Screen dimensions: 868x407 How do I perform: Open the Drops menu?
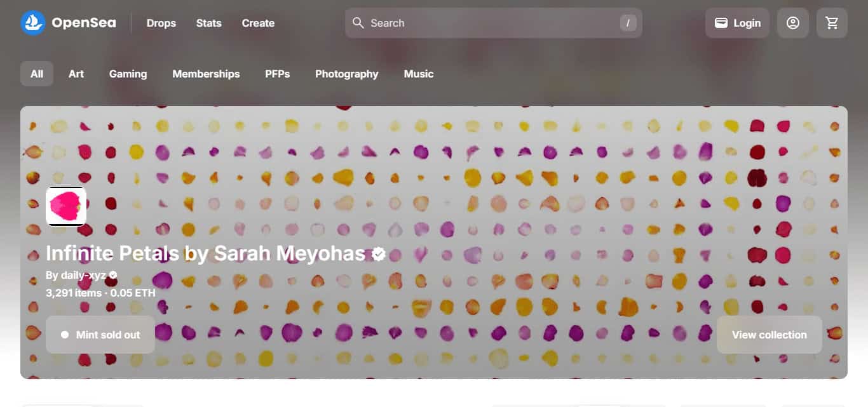(161, 23)
